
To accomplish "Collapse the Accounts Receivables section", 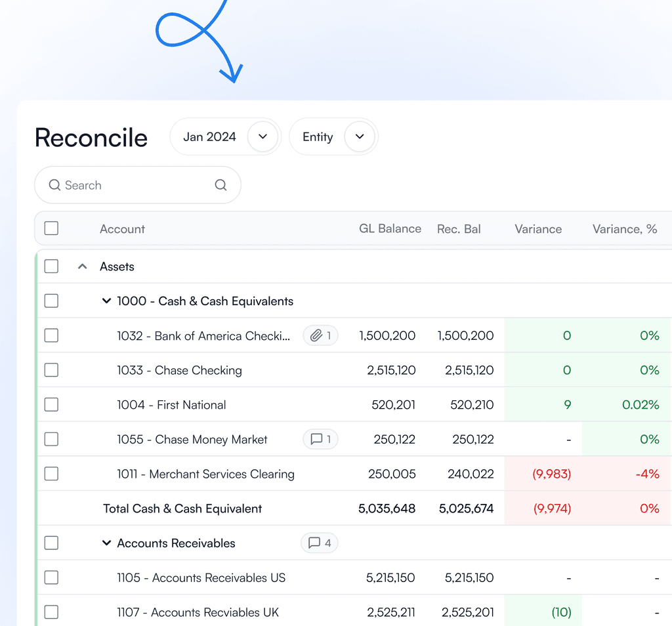I will click(x=106, y=543).
